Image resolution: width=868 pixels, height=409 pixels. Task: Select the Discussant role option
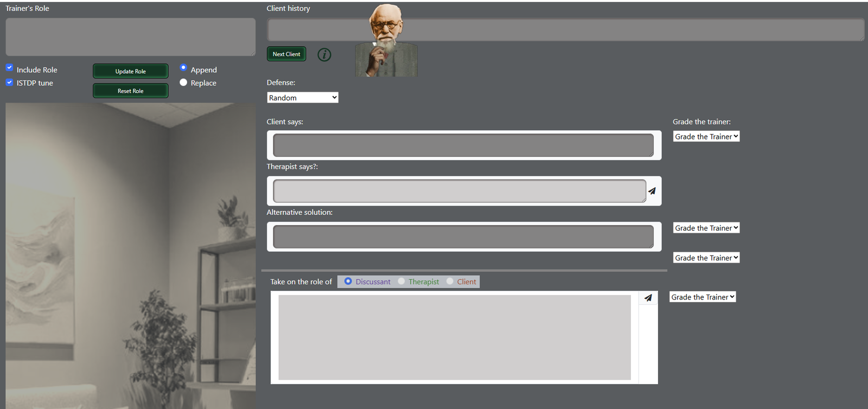coord(348,281)
